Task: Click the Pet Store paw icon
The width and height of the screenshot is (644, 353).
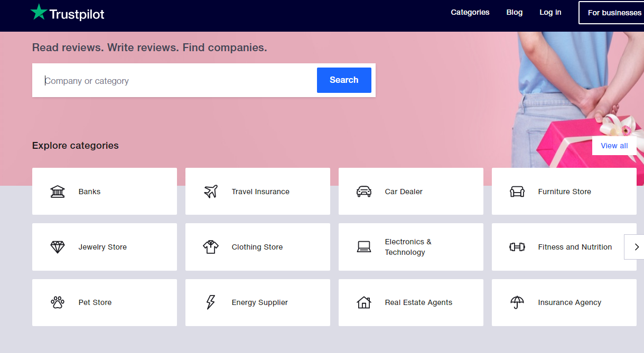Action: click(x=58, y=302)
